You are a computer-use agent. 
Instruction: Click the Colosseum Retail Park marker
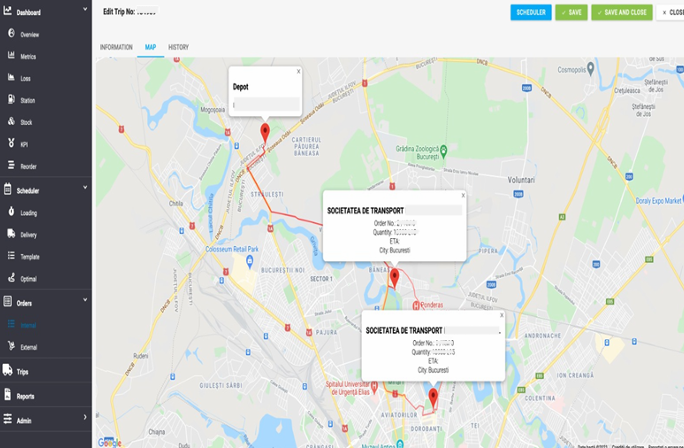click(x=250, y=262)
